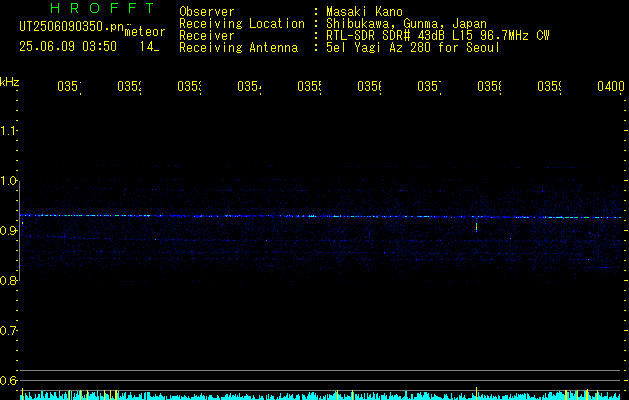This screenshot has height=400, width=629.
Task: Click the 'Receiving Antenna' label
Action: click(239, 48)
